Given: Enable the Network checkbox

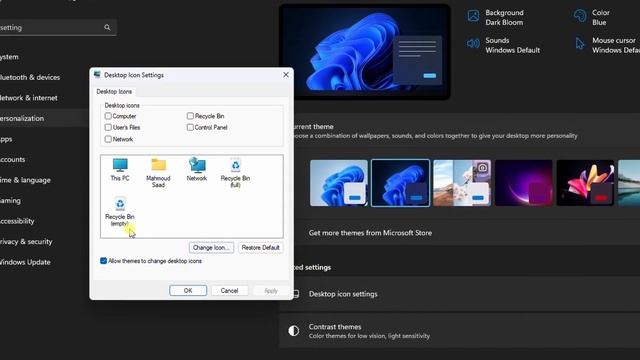Looking at the screenshot, I should pyautogui.click(x=108, y=139).
